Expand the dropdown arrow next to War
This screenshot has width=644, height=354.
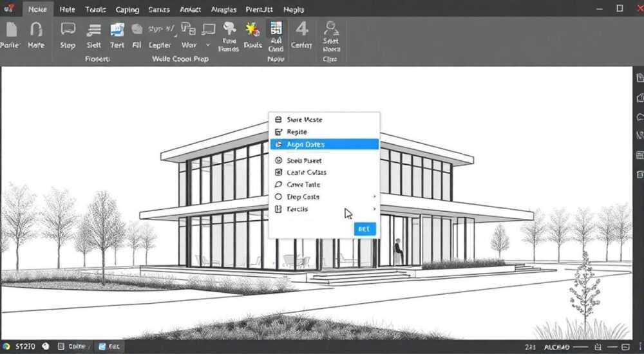[208, 45]
